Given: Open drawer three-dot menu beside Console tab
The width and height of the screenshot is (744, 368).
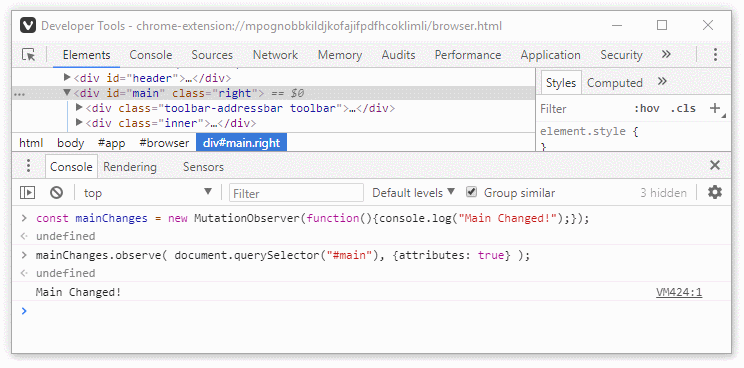Looking at the screenshot, I should click(28, 166).
